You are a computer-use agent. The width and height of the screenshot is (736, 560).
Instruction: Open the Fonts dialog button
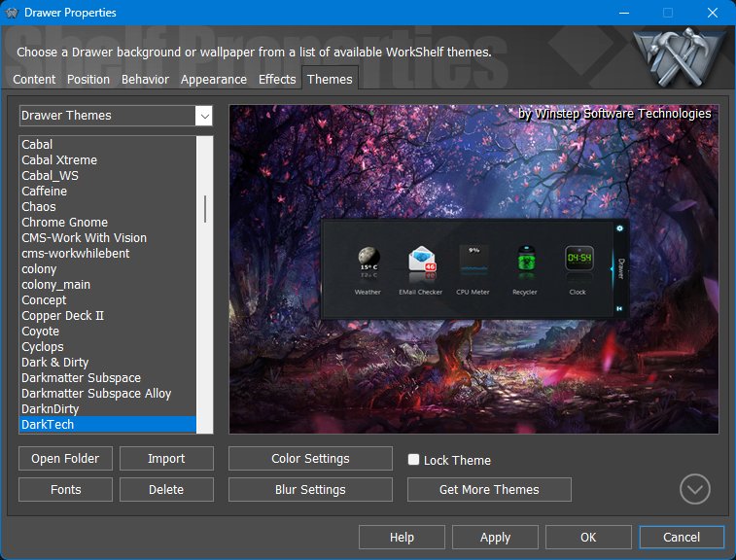coord(65,490)
